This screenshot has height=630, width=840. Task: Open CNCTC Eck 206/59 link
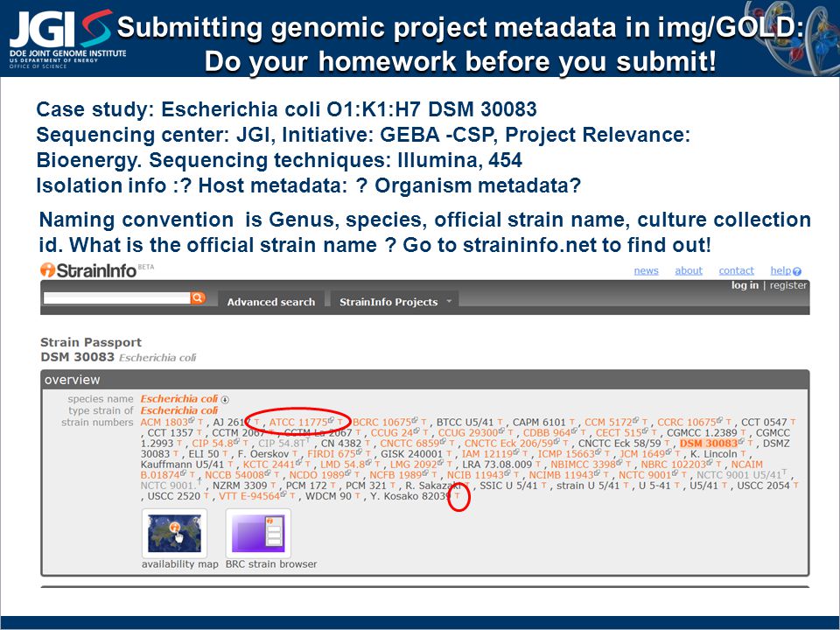click(508, 444)
